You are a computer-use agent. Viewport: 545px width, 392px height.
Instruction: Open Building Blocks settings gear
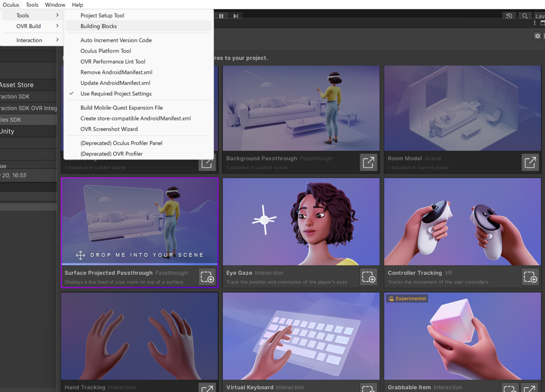[x=538, y=36]
